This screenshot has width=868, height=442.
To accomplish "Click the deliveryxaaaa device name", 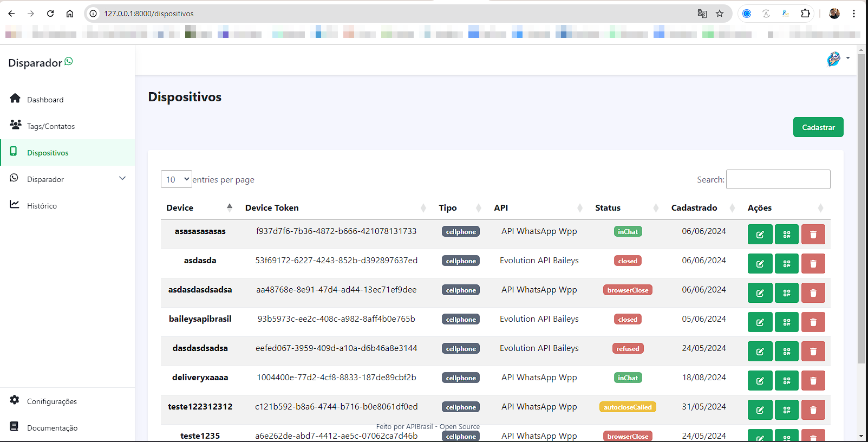I will coord(200,377).
